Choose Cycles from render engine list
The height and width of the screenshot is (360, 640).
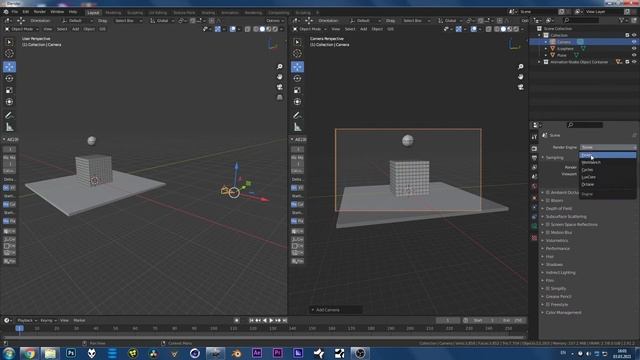(x=608, y=169)
